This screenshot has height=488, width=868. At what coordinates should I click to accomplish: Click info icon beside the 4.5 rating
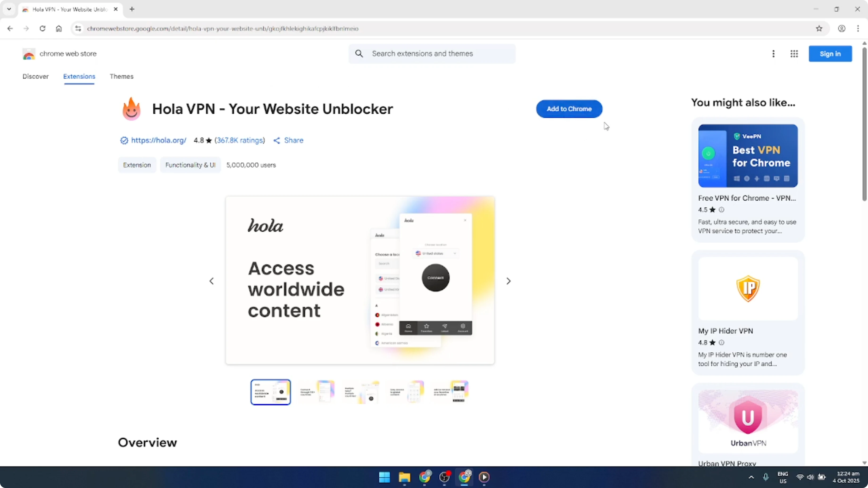pyautogui.click(x=722, y=210)
